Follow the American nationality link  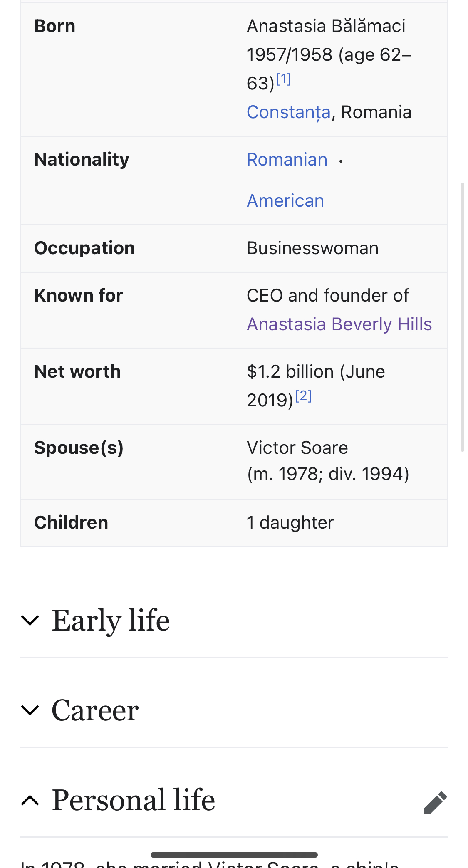pyautogui.click(x=285, y=201)
